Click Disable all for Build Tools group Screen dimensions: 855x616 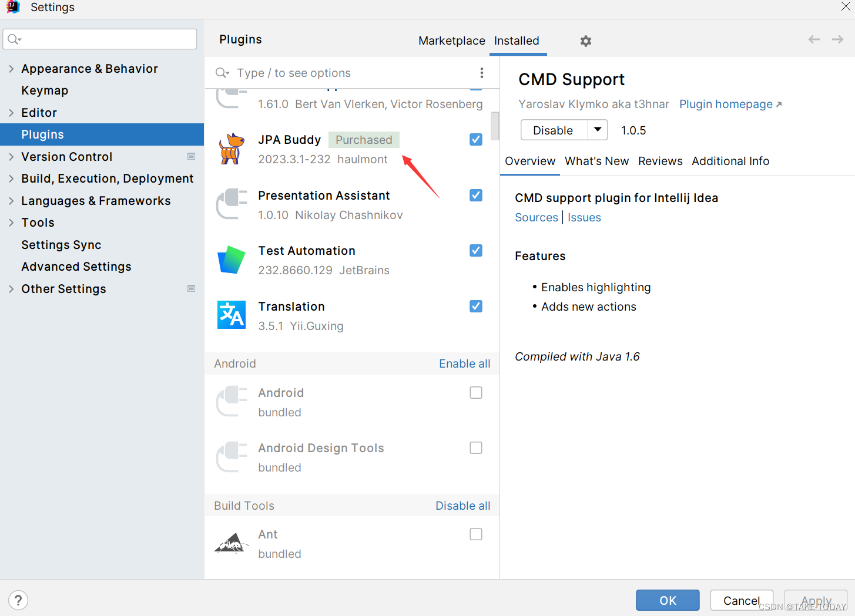point(462,506)
